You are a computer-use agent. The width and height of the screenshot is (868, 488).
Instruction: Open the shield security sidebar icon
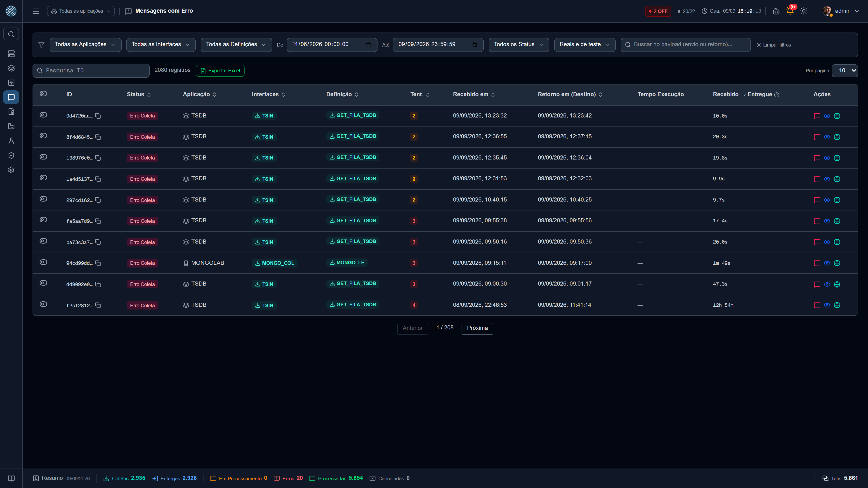point(11,156)
